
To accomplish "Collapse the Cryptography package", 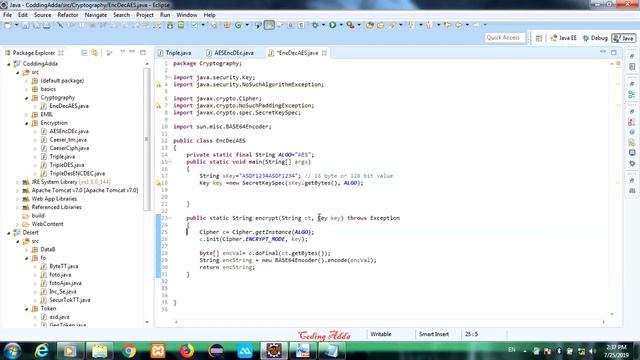I will (27, 98).
